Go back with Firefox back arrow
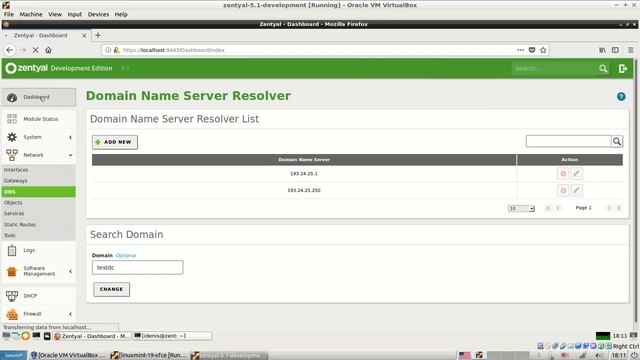Screen dimensions: 640x360 pos(10,50)
